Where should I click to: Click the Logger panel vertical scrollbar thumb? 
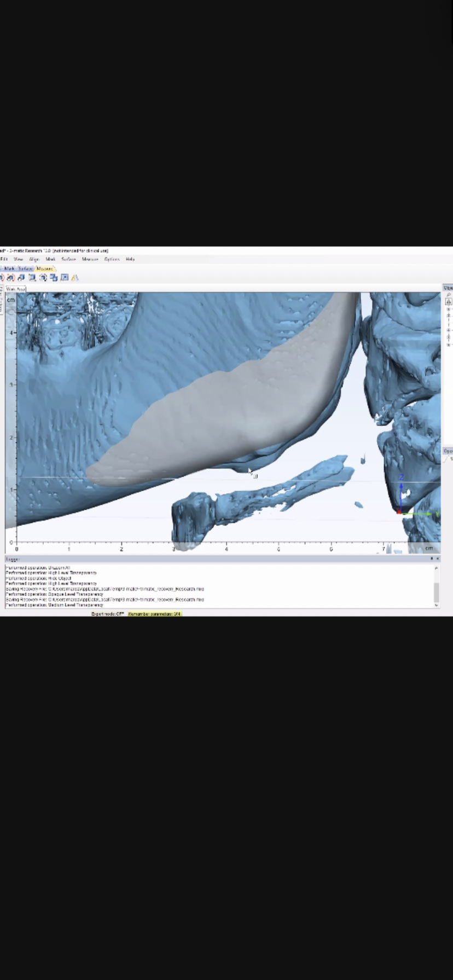[436, 591]
